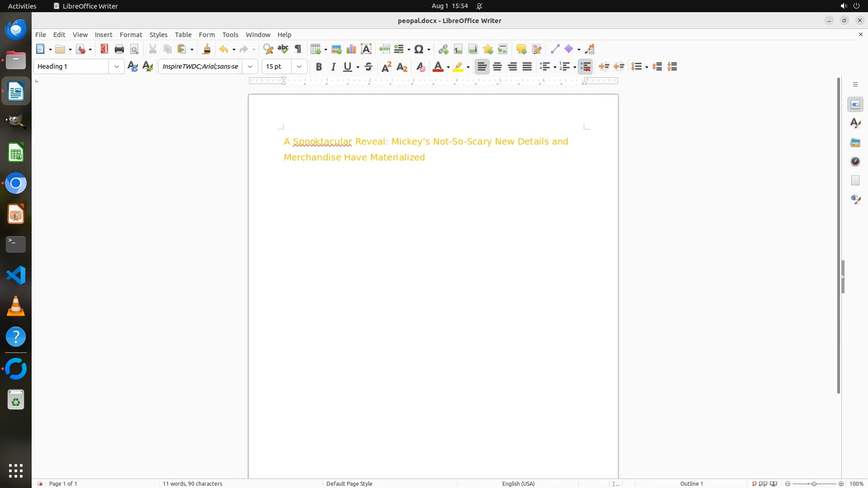
Task: Click the yellow highlighting color swatch
Action: click(x=458, y=67)
